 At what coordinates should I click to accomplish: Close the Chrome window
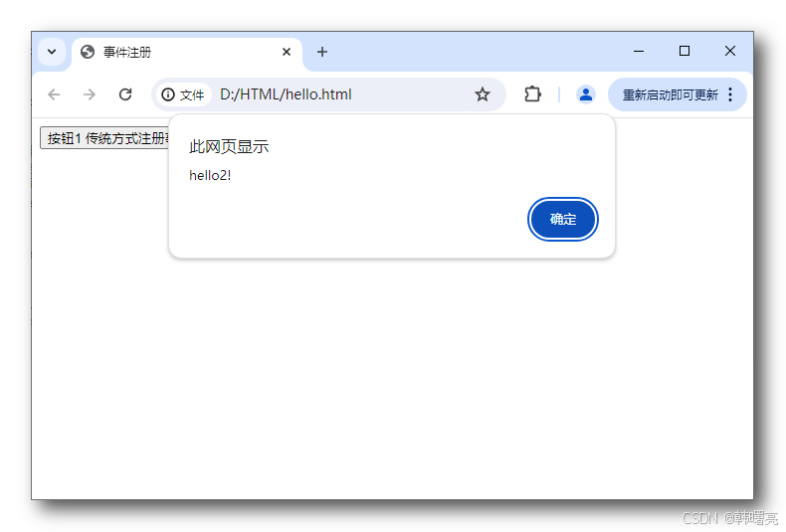[730, 51]
